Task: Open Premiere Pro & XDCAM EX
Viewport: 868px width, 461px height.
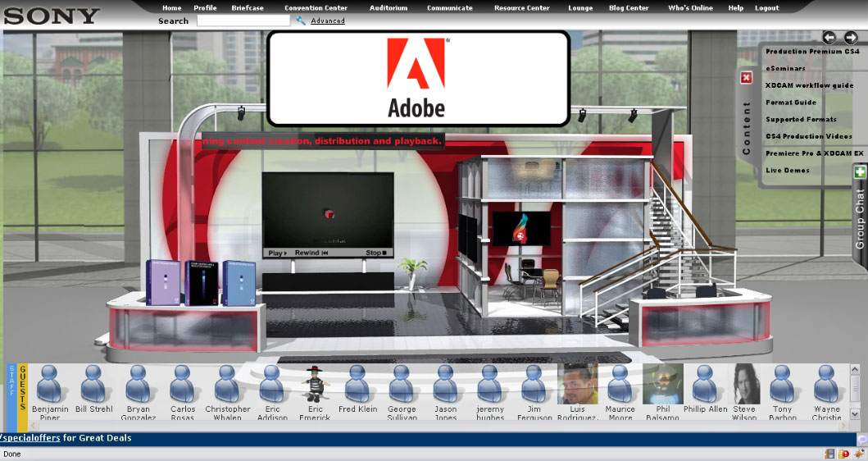Action: [814, 153]
